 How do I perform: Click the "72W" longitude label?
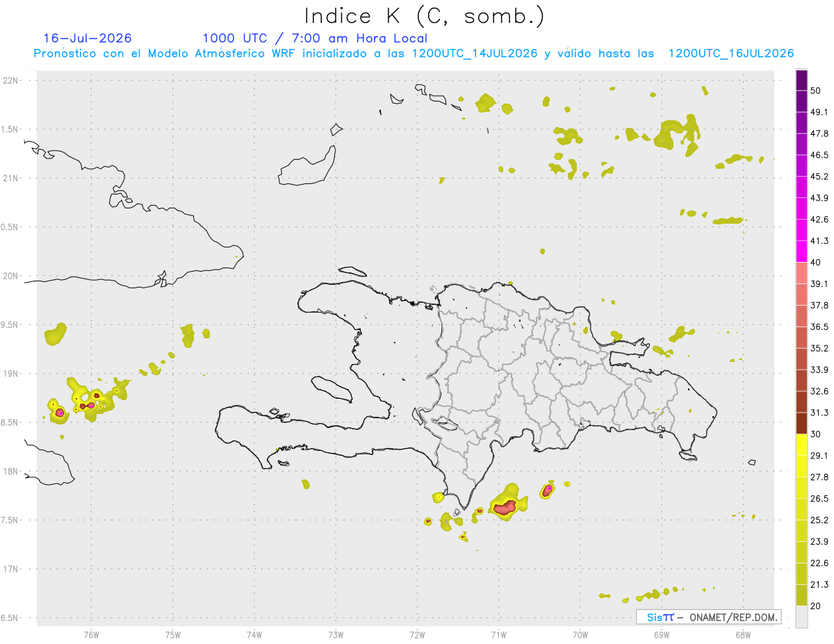(417, 635)
